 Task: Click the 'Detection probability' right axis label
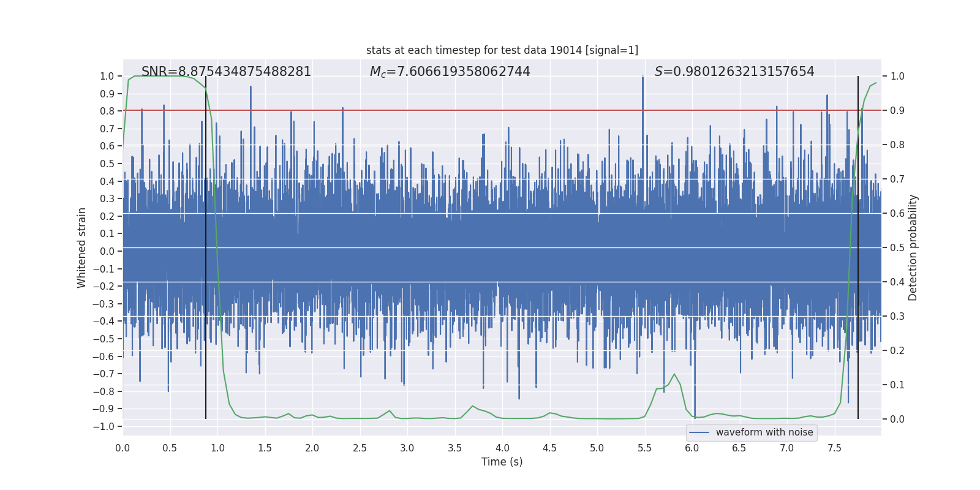(913, 247)
